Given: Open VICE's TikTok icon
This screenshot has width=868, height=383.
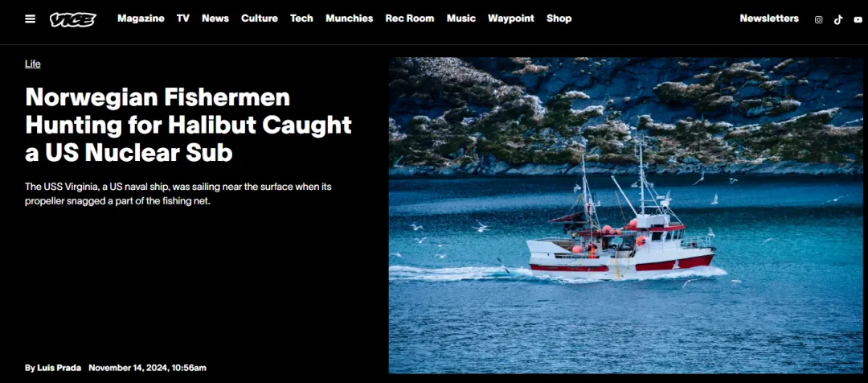Looking at the screenshot, I should [x=838, y=20].
